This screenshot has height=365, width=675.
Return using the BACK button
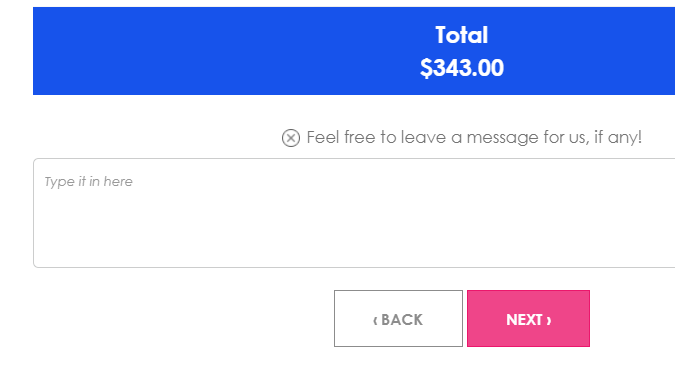click(x=398, y=319)
